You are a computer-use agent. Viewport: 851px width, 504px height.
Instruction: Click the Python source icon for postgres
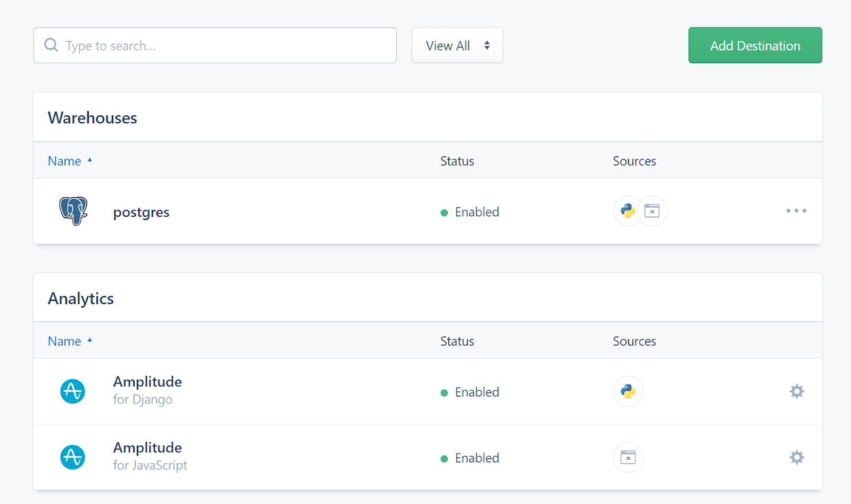[628, 211]
